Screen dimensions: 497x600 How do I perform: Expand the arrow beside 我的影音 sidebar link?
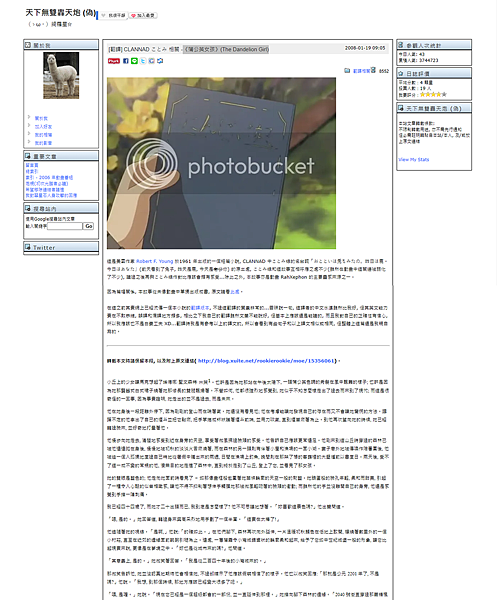29,142
